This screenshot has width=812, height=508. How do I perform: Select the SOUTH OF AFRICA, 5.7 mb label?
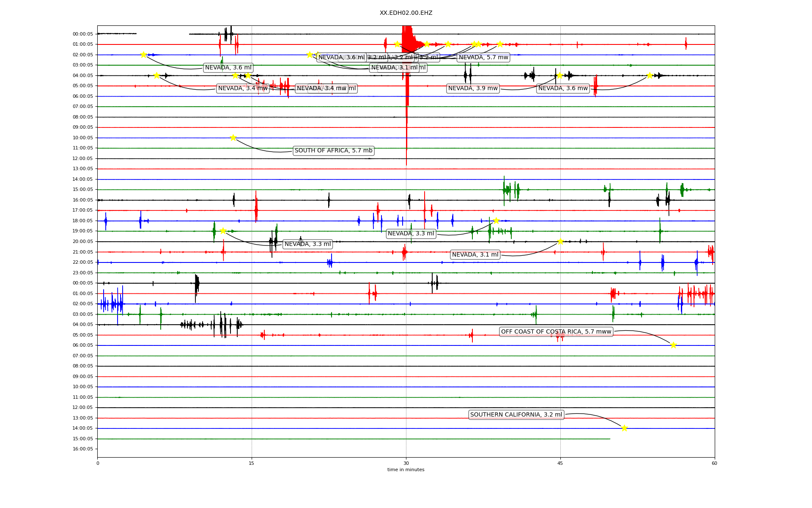click(x=333, y=151)
